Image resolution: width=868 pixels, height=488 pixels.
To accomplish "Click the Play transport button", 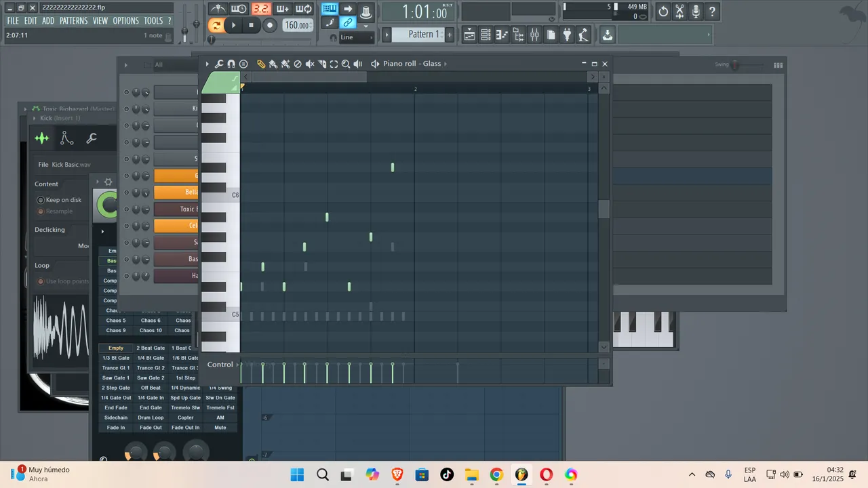I will [233, 25].
